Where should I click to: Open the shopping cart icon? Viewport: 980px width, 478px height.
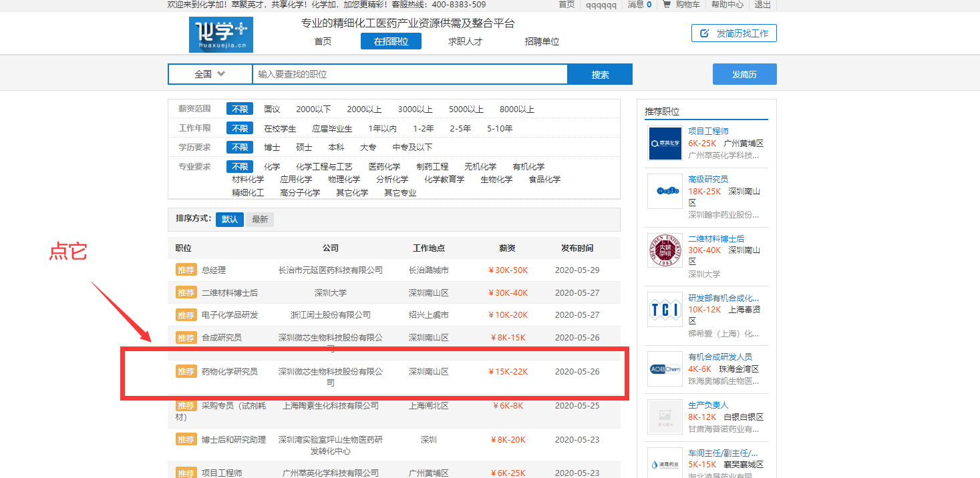(x=666, y=5)
